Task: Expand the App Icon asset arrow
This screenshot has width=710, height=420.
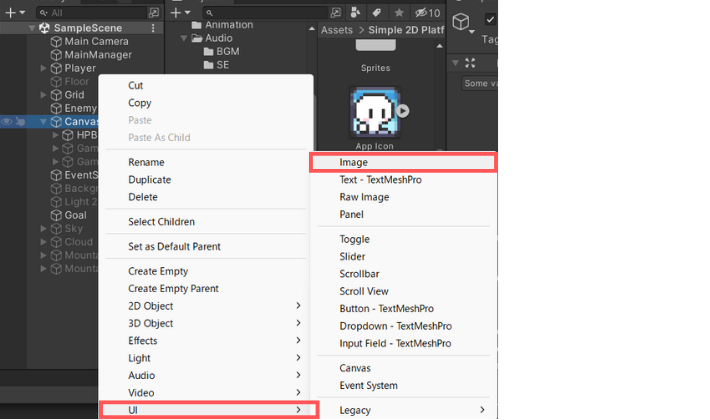Action: (403, 112)
